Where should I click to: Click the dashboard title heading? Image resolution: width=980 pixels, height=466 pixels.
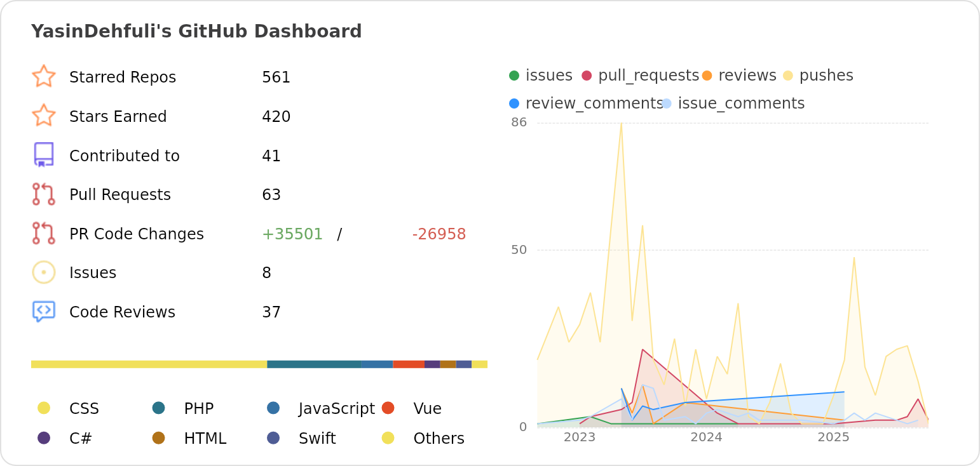[196, 31]
